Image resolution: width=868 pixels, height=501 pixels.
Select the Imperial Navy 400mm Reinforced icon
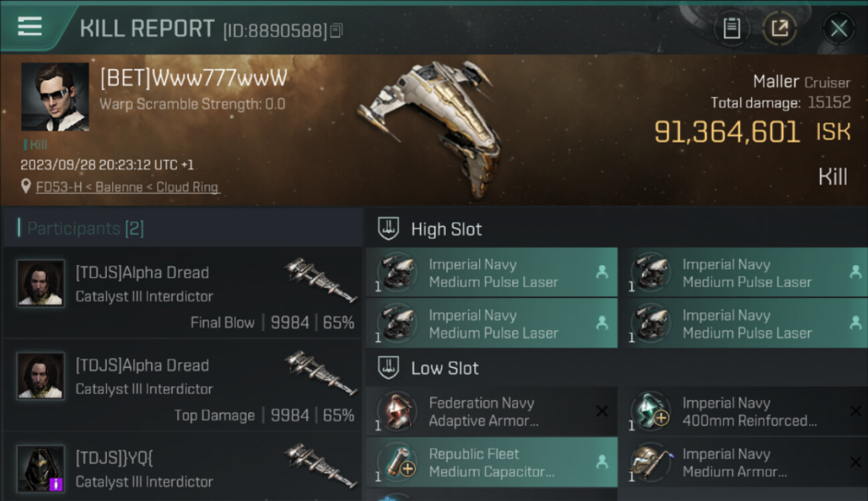651,411
